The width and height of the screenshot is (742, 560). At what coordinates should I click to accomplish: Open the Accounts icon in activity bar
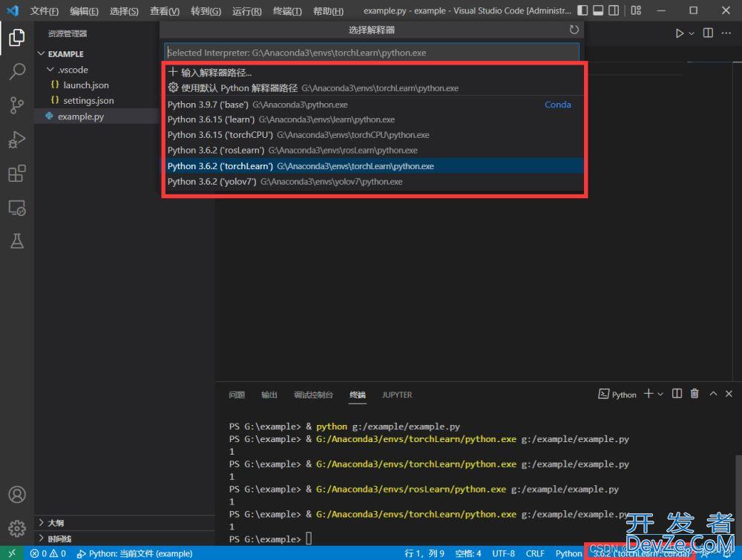point(16,494)
